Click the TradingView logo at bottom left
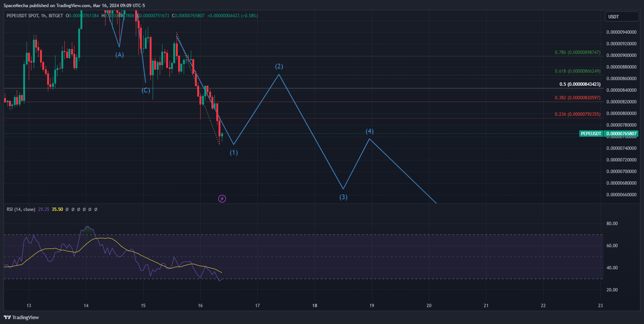 (x=21, y=317)
